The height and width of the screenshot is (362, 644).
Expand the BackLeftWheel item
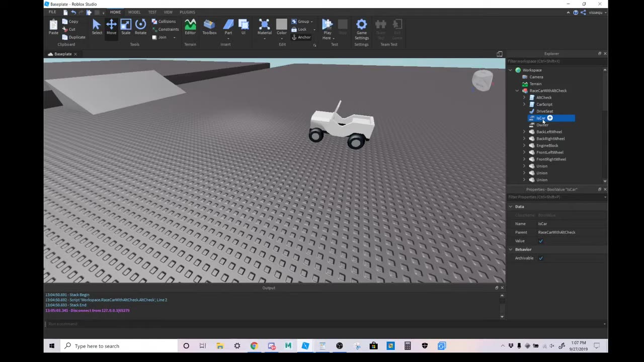coord(525,131)
